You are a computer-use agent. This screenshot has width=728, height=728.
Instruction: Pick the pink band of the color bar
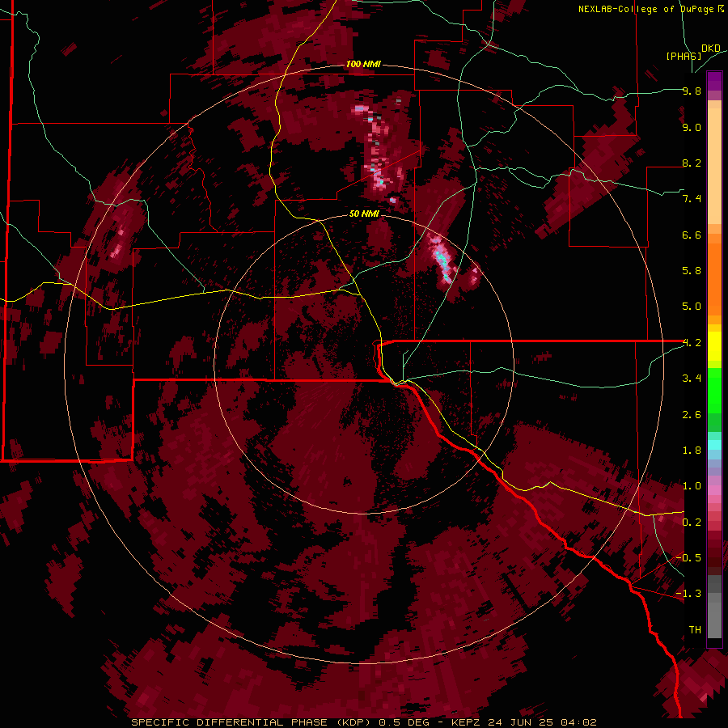pyautogui.click(x=714, y=490)
